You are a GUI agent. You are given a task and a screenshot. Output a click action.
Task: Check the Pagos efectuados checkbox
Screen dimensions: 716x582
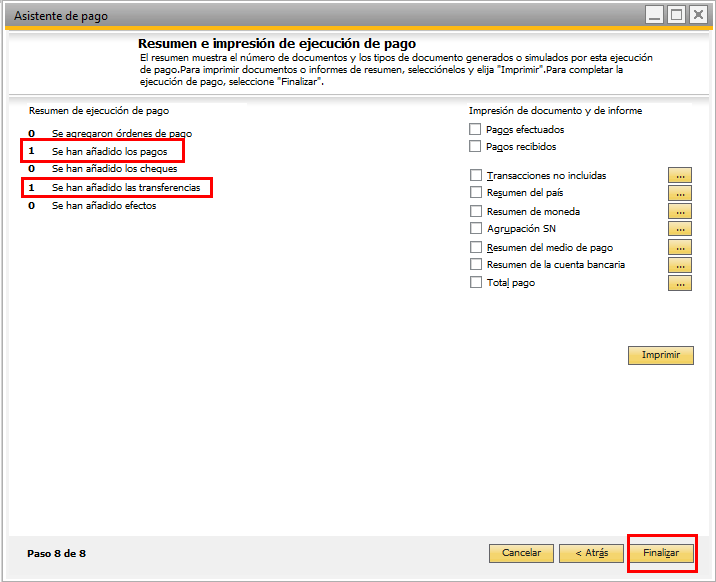(x=475, y=129)
